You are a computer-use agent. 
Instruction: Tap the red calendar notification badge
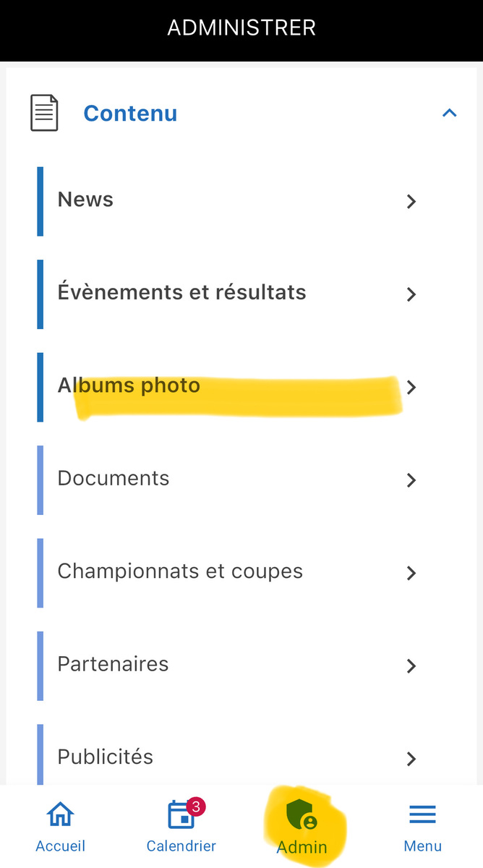coord(195,807)
